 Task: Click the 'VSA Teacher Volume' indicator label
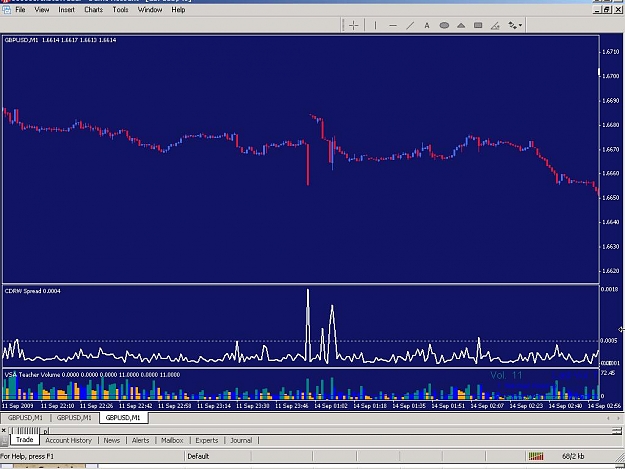[92, 375]
